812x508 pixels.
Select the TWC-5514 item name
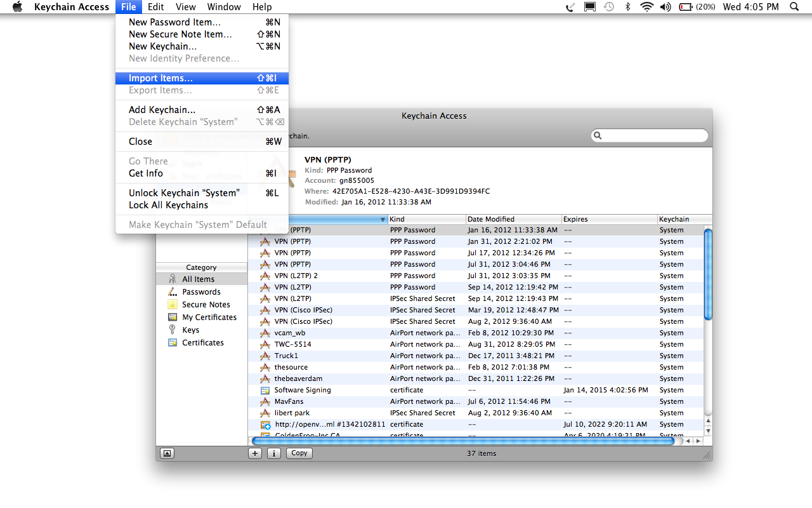coord(292,344)
